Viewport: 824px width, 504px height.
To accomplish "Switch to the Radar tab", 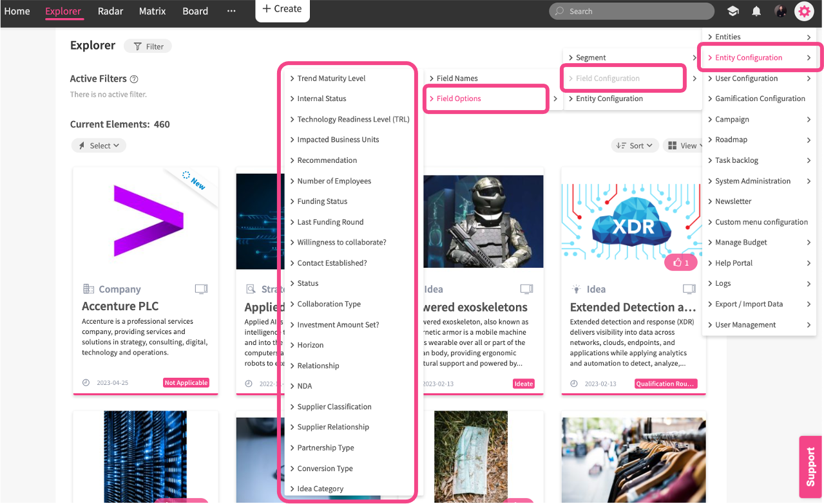I will [110, 11].
